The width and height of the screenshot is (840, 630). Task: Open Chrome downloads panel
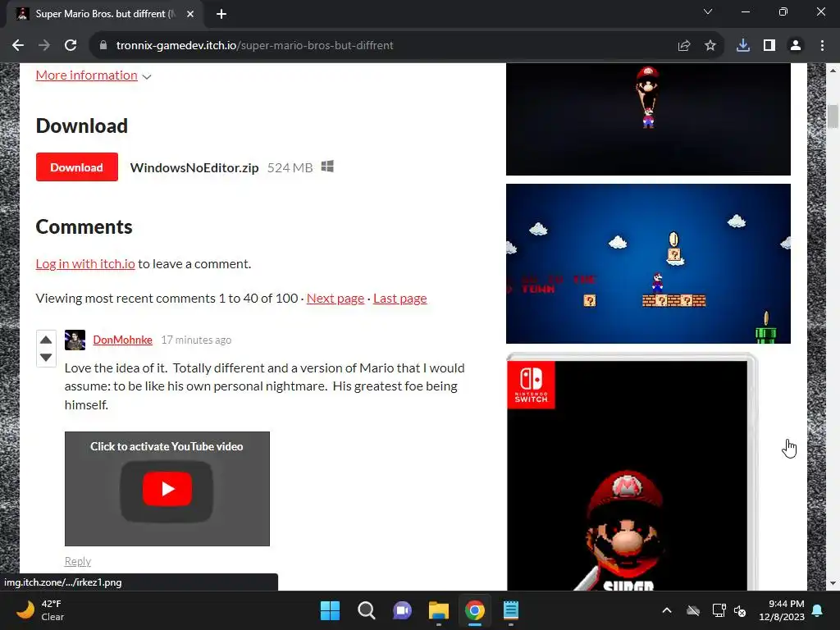(x=743, y=46)
